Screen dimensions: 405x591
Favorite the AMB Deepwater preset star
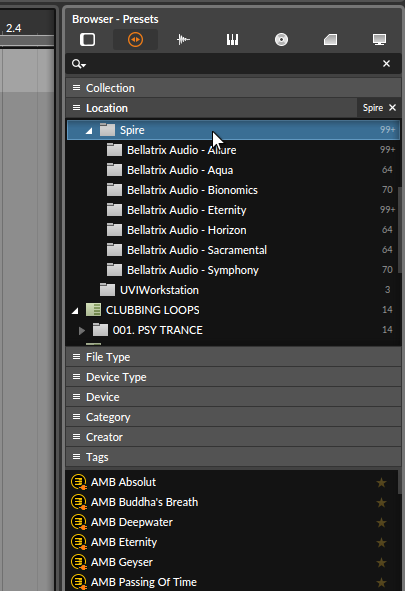tap(381, 522)
